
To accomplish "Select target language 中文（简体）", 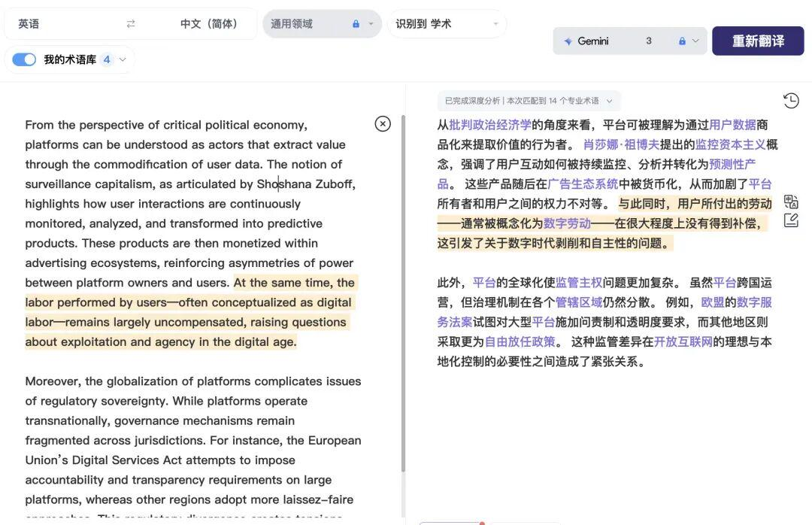I will 209,24.
